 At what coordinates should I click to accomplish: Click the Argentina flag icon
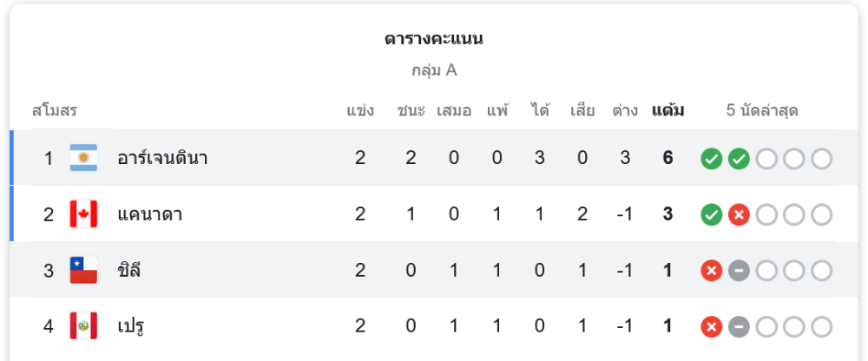tap(83, 158)
